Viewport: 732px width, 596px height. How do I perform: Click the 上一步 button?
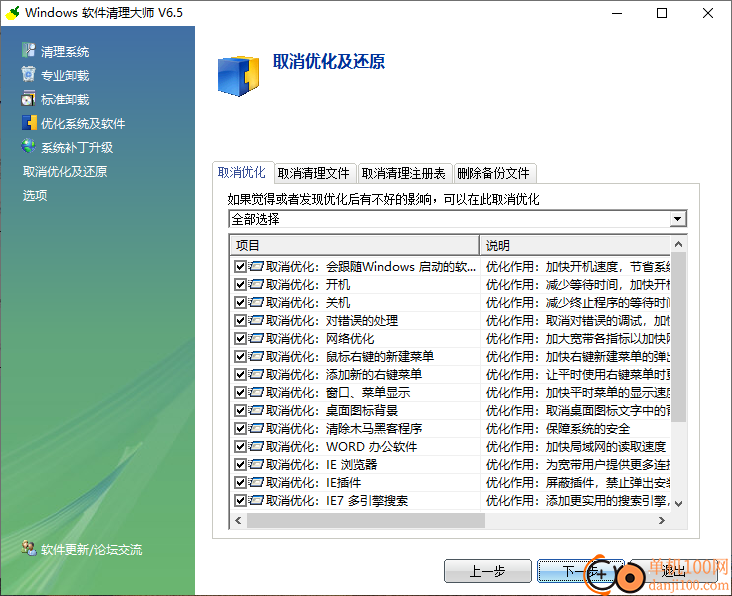point(487,571)
